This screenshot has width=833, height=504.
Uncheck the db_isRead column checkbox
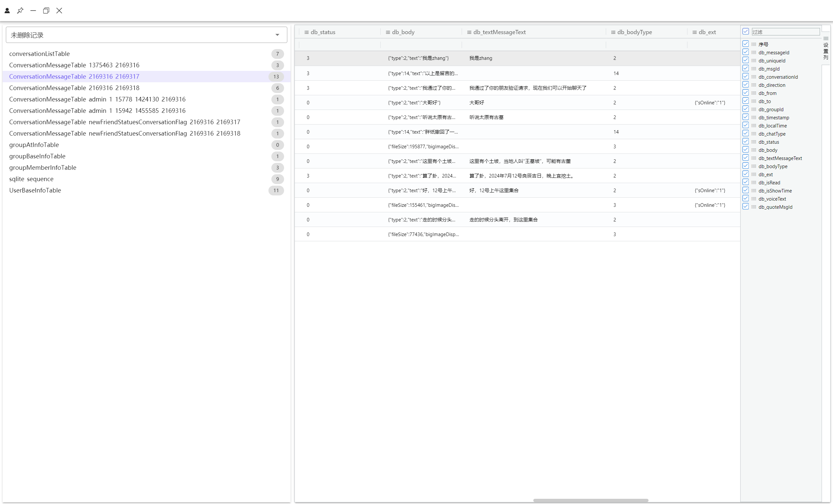coord(746,182)
